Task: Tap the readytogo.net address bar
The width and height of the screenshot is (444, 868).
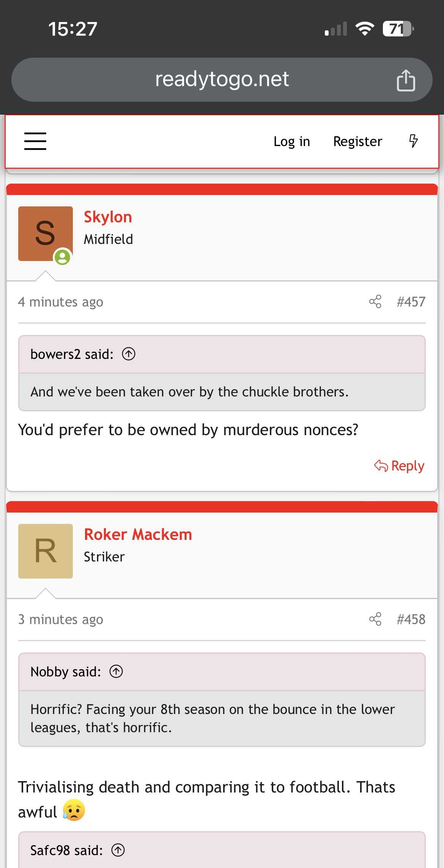Action: point(222,80)
